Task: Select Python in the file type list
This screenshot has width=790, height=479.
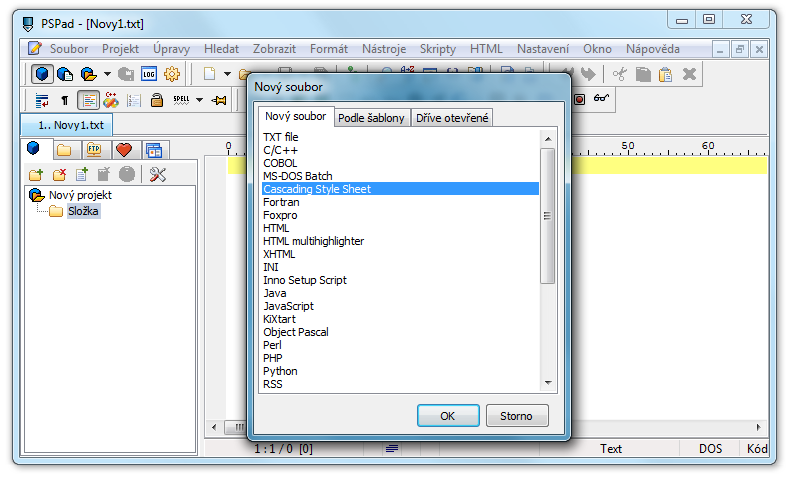Action: (x=280, y=371)
